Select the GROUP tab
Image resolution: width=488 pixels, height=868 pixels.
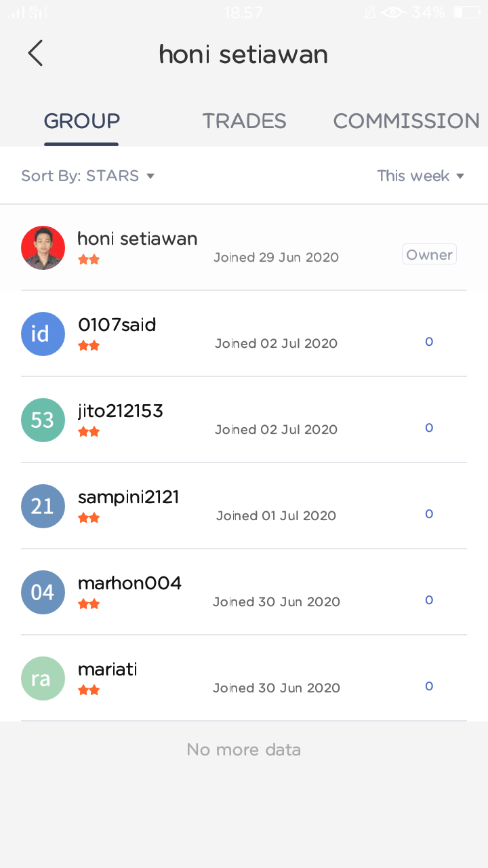82,121
